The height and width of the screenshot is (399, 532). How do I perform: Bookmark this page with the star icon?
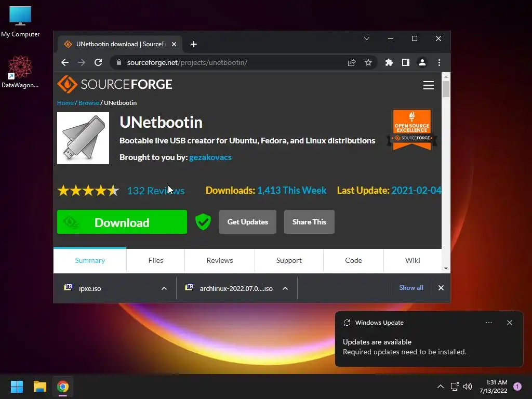click(368, 62)
